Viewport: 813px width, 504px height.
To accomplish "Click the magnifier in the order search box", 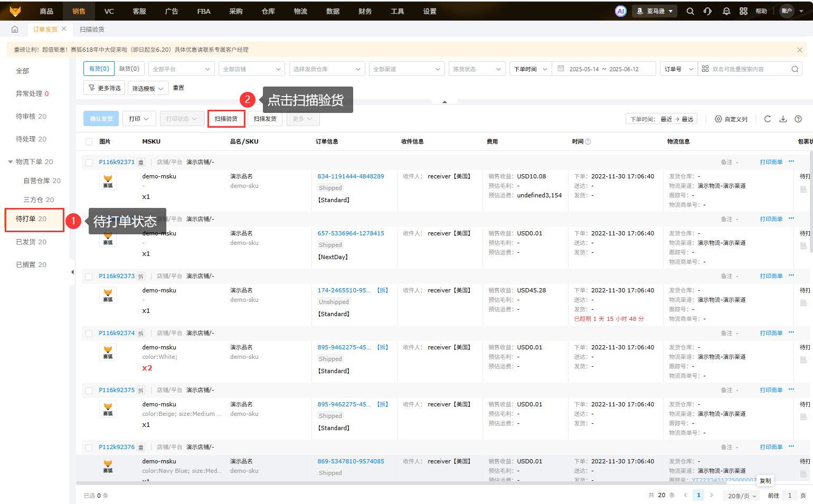I will [795, 69].
